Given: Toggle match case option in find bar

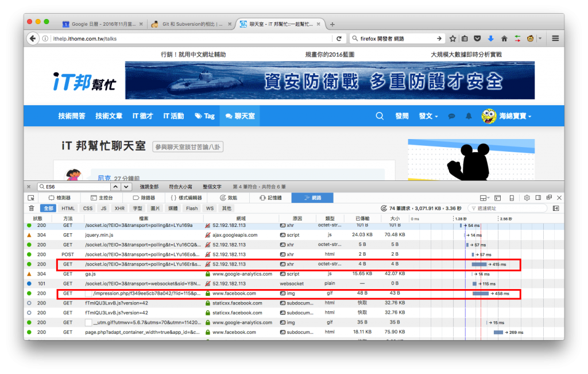Looking at the screenshot, I should (180, 187).
